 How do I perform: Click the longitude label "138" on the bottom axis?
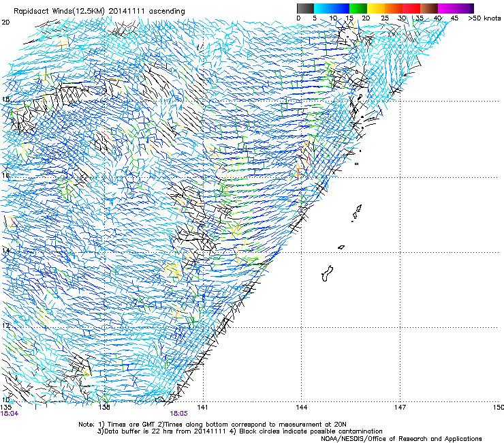(104, 408)
